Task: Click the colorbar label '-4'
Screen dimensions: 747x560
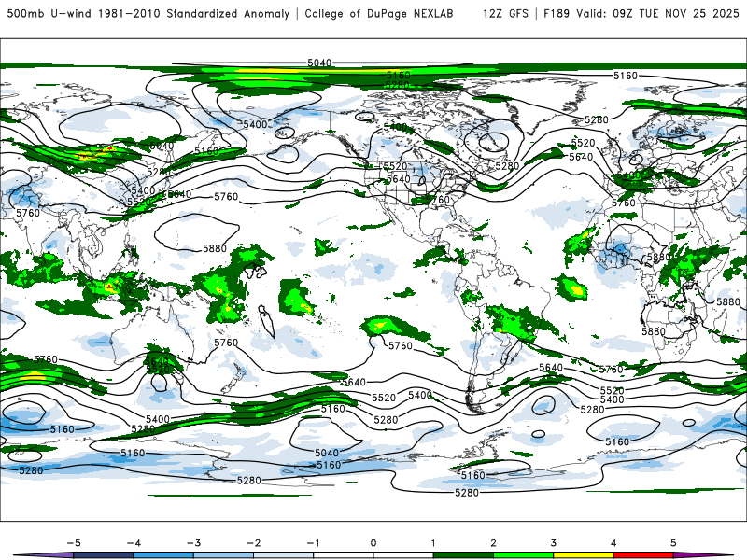Action: pyautogui.click(x=134, y=543)
